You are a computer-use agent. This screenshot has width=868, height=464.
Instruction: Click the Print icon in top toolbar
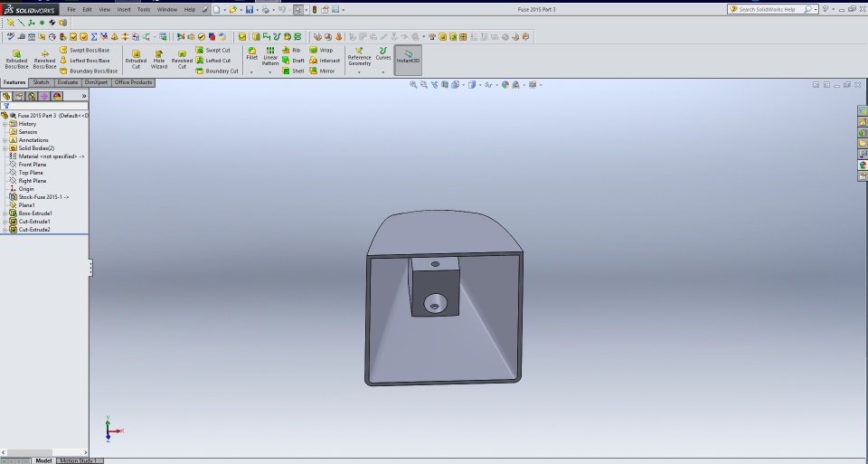pyautogui.click(x=266, y=9)
